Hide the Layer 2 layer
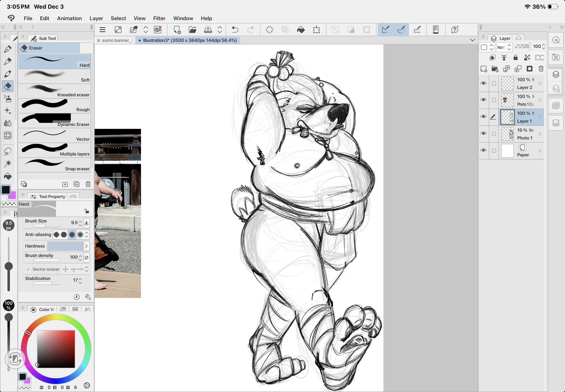 483,83
